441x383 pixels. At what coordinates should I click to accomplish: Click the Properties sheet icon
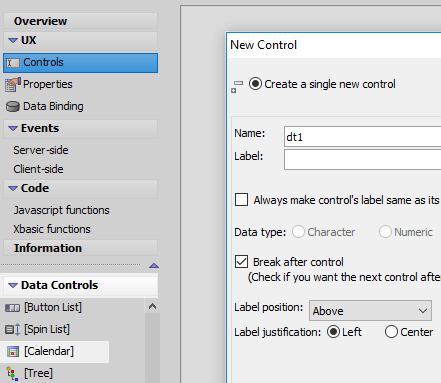point(13,85)
